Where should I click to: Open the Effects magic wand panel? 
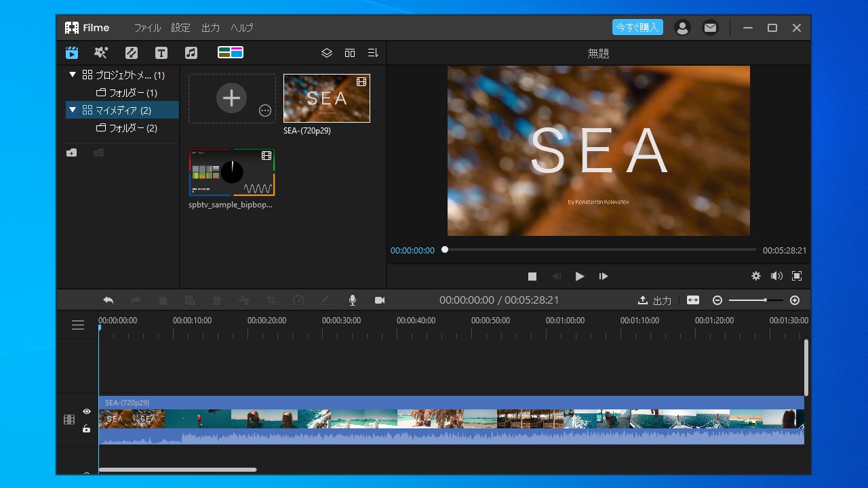tap(101, 53)
